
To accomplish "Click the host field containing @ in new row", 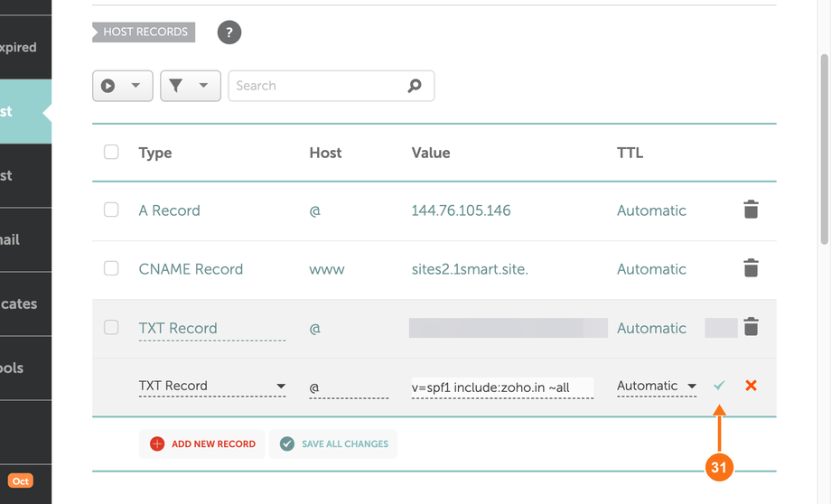I will coord(349,387).
